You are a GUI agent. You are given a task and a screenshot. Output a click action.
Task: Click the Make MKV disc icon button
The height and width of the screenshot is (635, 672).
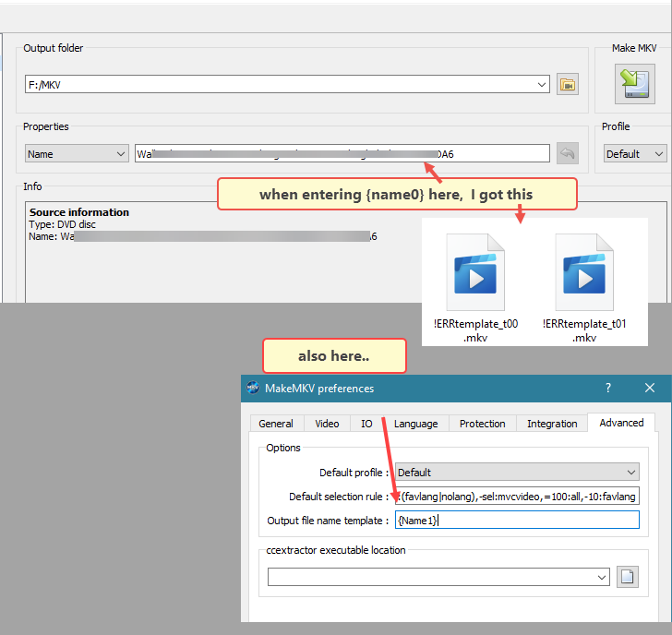click(x=635, y=84)
